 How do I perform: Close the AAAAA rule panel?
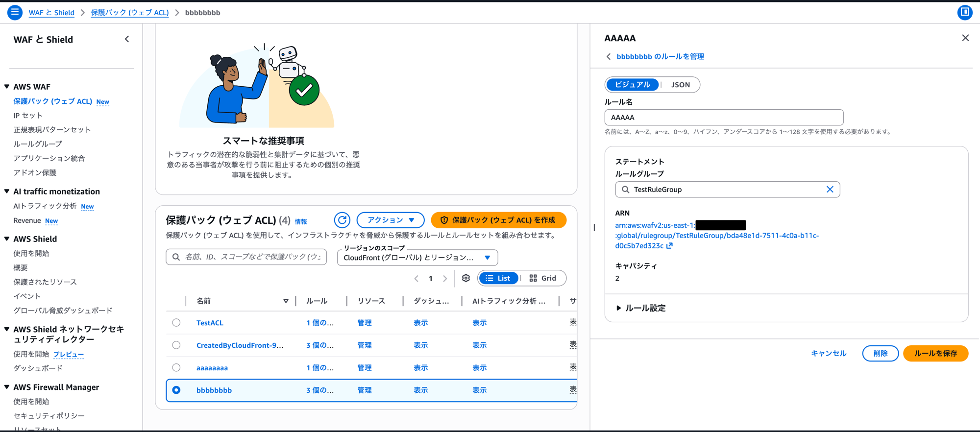pos(965,38)
